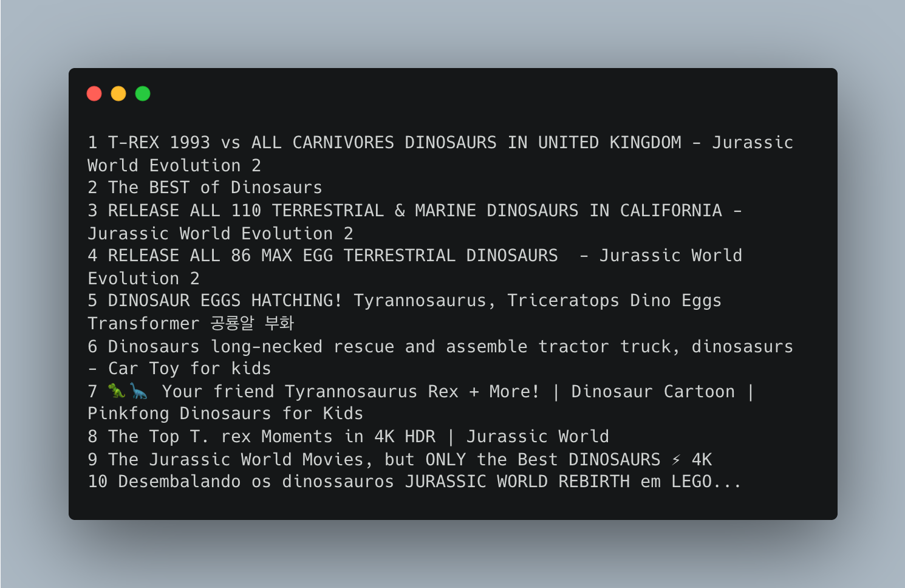Image resolution: width=905 pixels, height=588 pixels.
Task: Select line 1 'T-REX 1993 vs ALL CARNIVORES' text
Action: coord(251,143)
